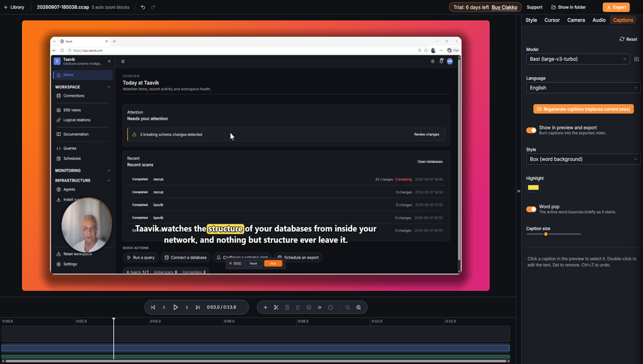Switch to the Style tab
The width and height of the screenshot is (643, 364).
click(x=531, y=20)
